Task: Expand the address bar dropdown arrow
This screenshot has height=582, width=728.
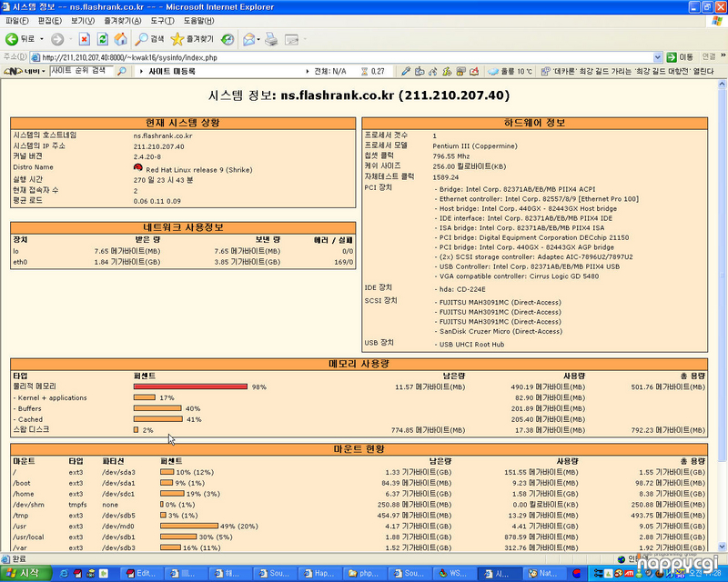Action: point(657,57)
